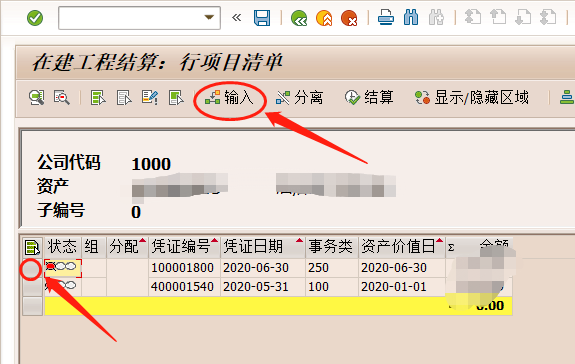
Task: Jump to last page icon
Action: tap(548, 18)
